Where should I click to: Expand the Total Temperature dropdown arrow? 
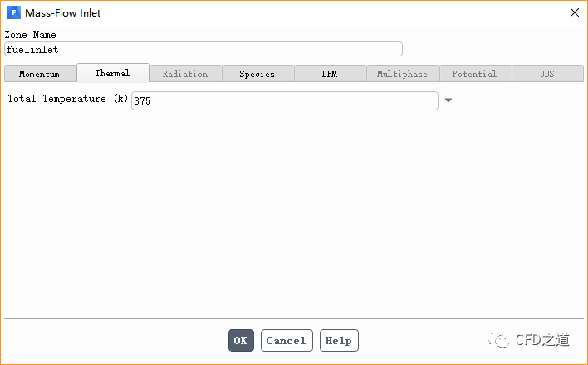(448, 100)
